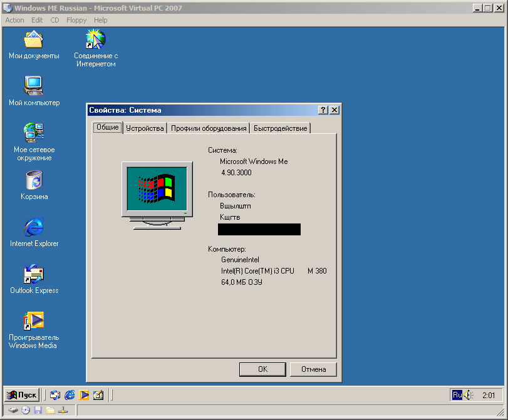Open the Мои документы desktop icon
The height and width of the screenshot is (420, 508).
click(34, 44)
